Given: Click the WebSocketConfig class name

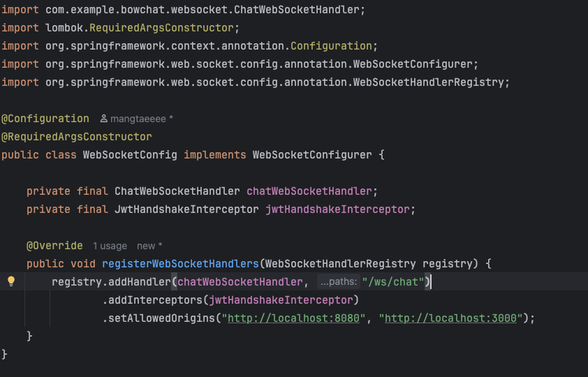Looking at the screenshot, I should [130, 155].
